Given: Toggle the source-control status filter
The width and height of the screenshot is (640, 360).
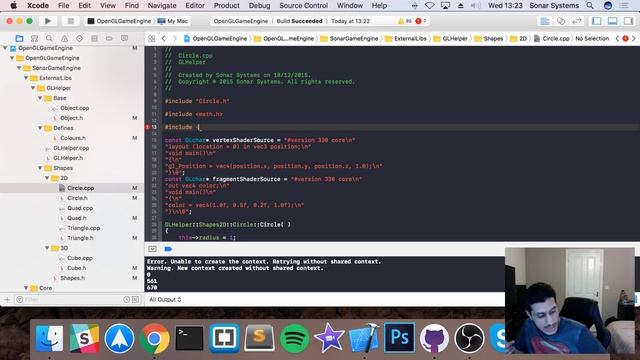Looking at the screenshot, I should click(136, 300).
